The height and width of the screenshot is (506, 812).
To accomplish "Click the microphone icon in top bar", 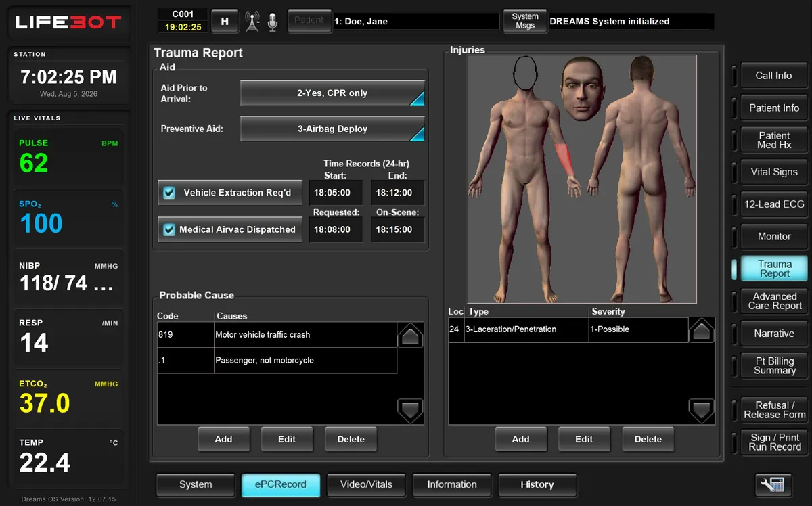I will [x=272, y=21].
